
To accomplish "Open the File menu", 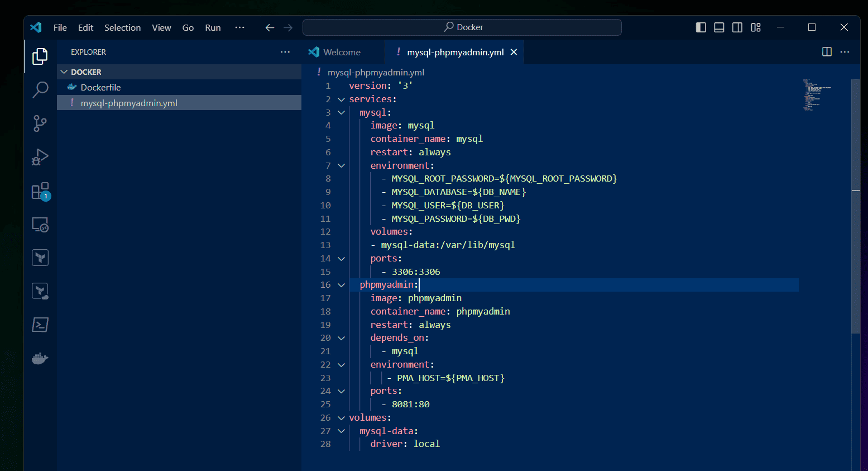I will click(60, 27).
